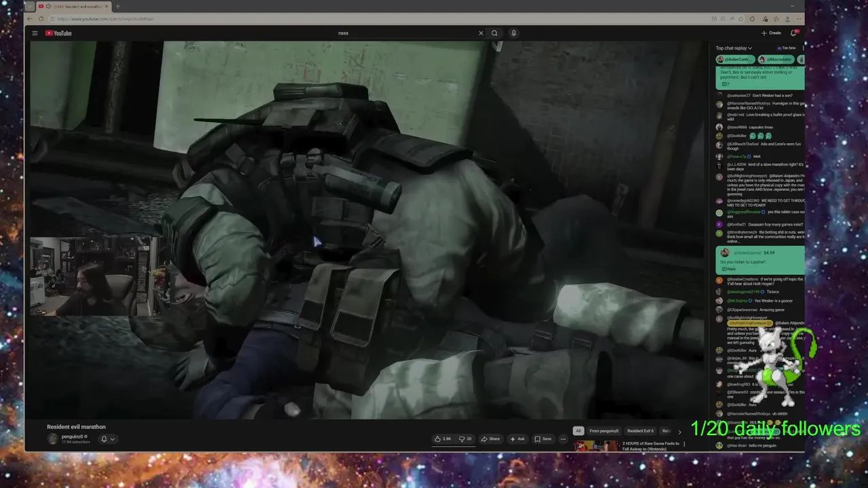The width and height of the screenshot is (868, 488).
Task: Open the pinned @Mavsinator chat chip
Action: click(x=776, y=60)
